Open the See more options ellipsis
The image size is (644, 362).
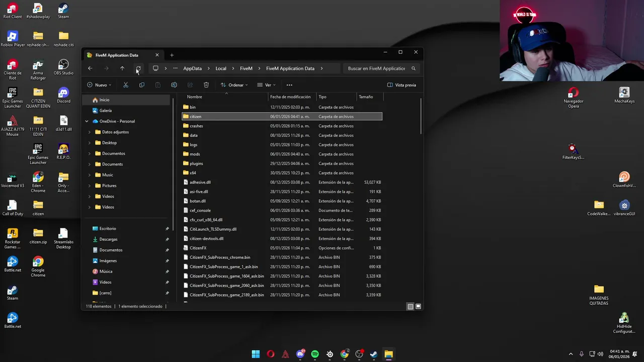[x=289, y=85]
